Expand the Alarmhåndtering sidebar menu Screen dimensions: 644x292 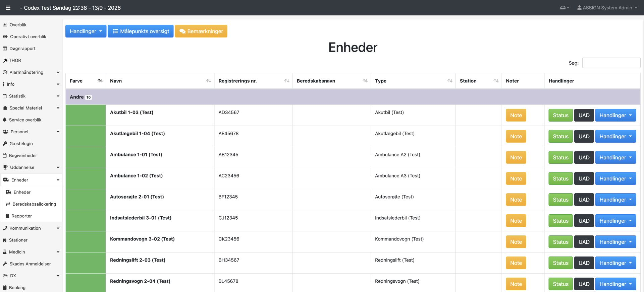coord(31,72)
